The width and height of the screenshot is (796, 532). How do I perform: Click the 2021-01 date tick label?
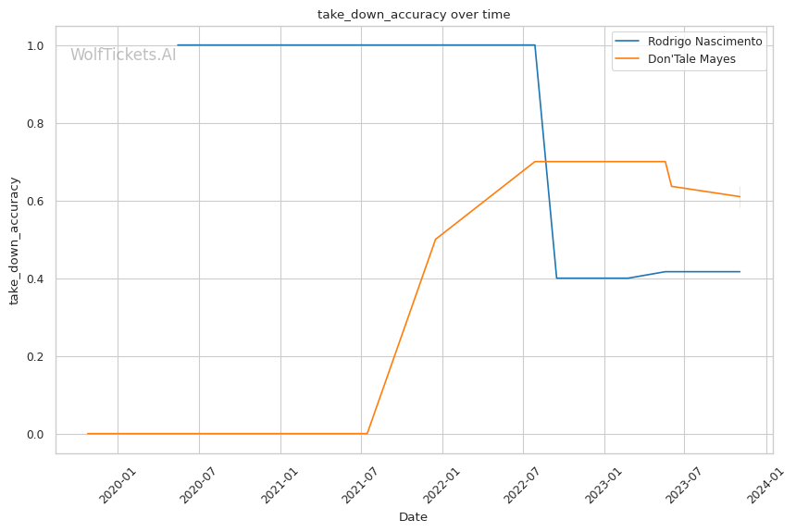280,481
